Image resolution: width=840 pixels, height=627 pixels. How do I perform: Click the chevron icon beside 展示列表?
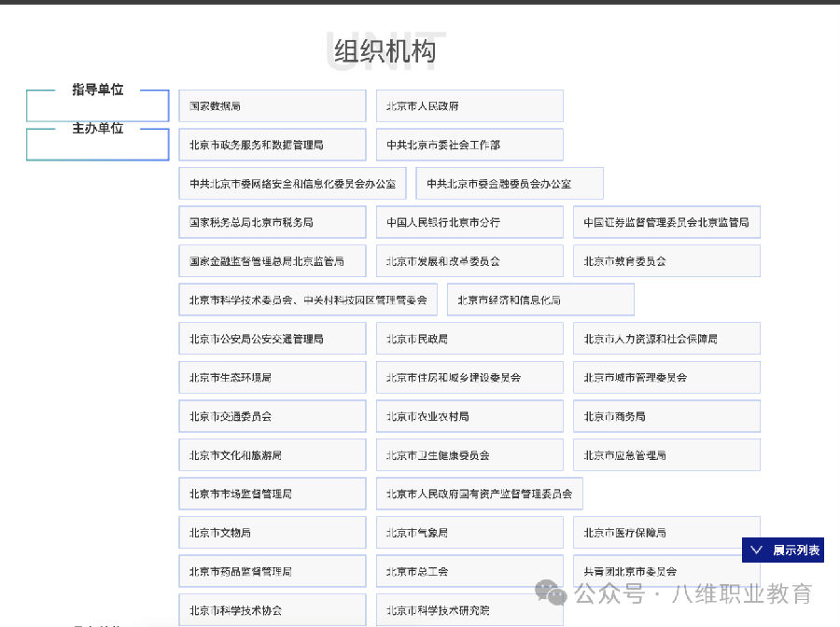[x=757, y=550]
